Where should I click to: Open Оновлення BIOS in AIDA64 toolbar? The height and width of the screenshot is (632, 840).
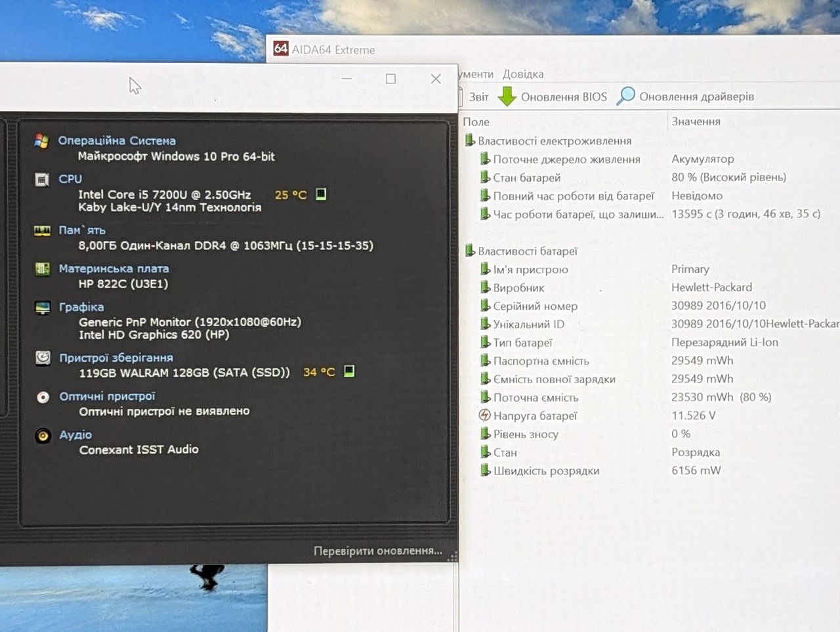564,97
